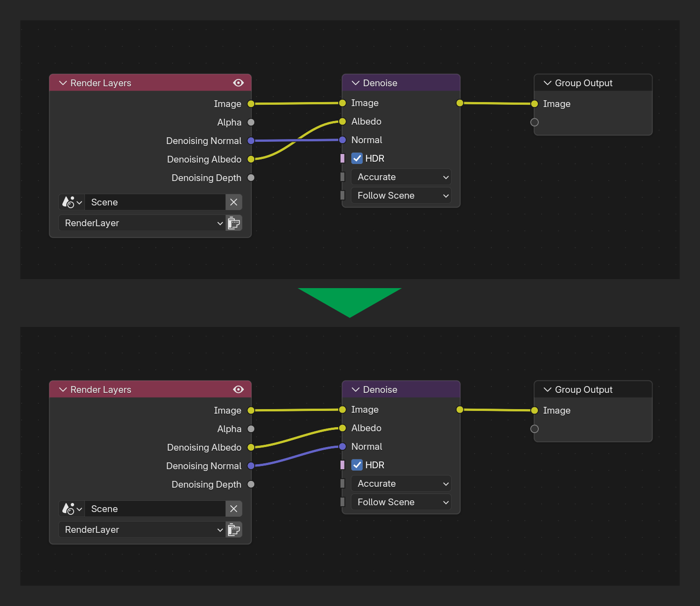
Task: Clear Scene with X in top node
Action: [234, 202]
